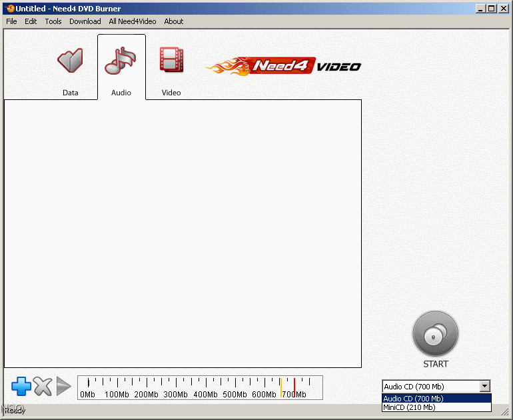Click the red limit marker on capacity bar

[294, 387]
